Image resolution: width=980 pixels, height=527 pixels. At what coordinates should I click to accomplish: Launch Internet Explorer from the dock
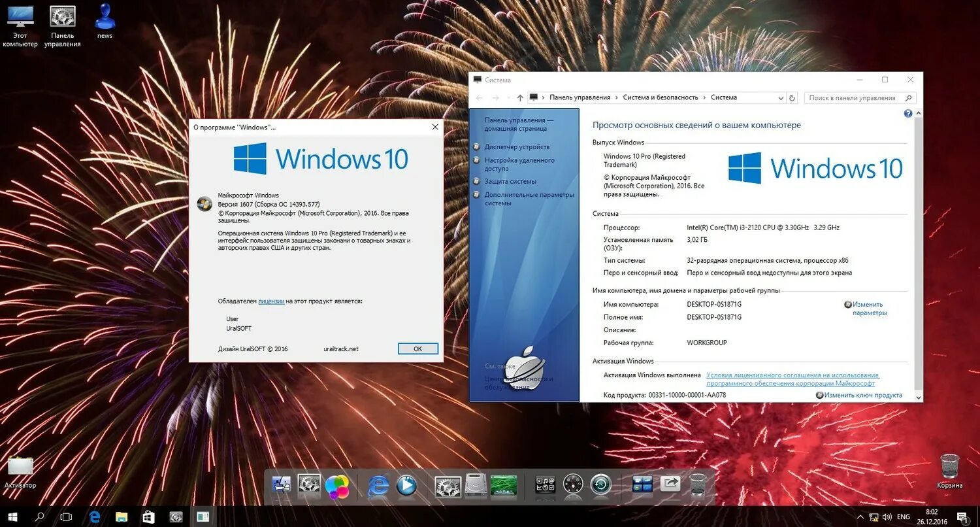coord(378,486)
